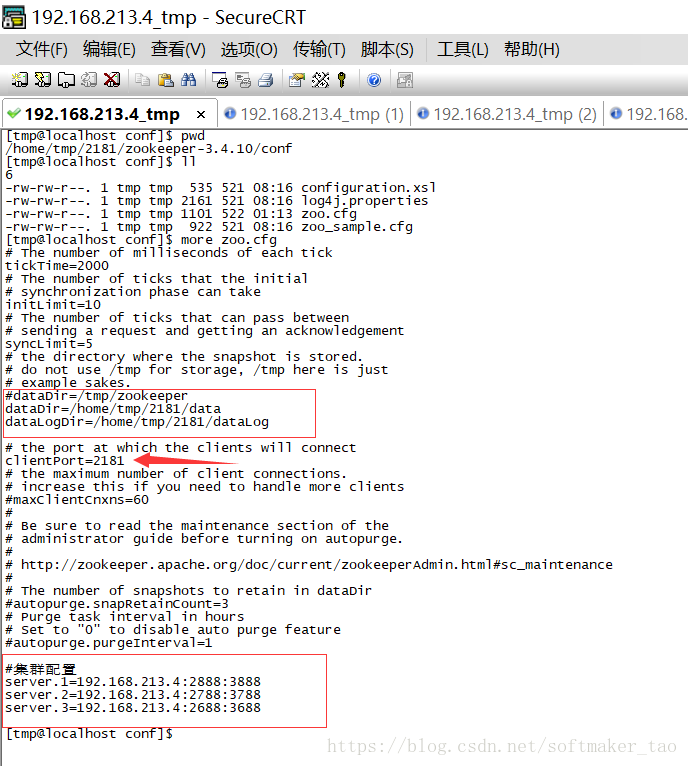Click the #autopurge.purgeInterval=1 line

pyautogui.click(x=108, y=643)
